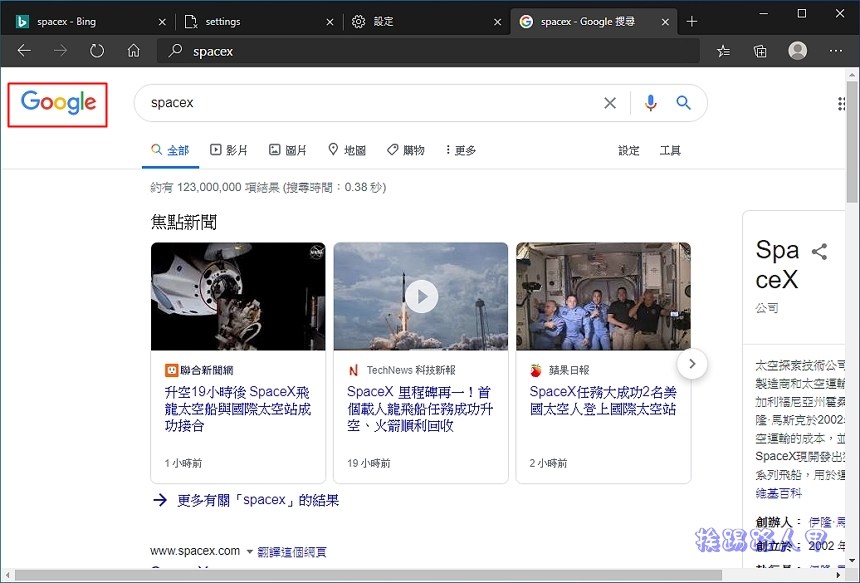Click the Dragon capsule docking thumbnail
Viewport: 860px width, 583px height.
[x=238, y=296]
